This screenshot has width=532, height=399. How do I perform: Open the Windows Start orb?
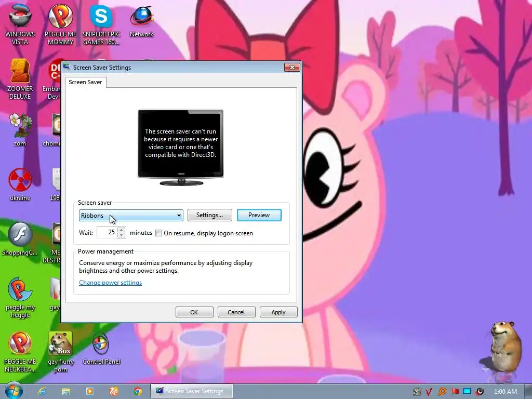[x=14, y=391]
